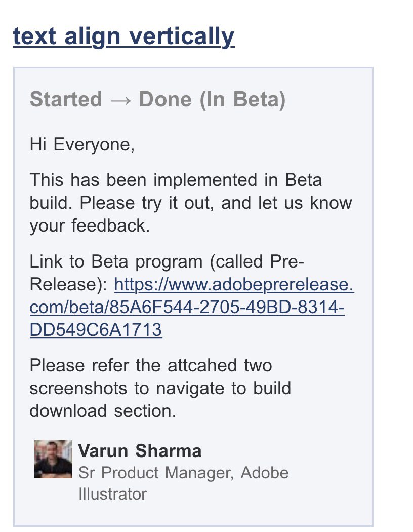Click the 'com/beta/85A6F544-2705-49BD-8314-' link line
The width and height of the screenshot is (413, 532).
(x=187, y=307)
